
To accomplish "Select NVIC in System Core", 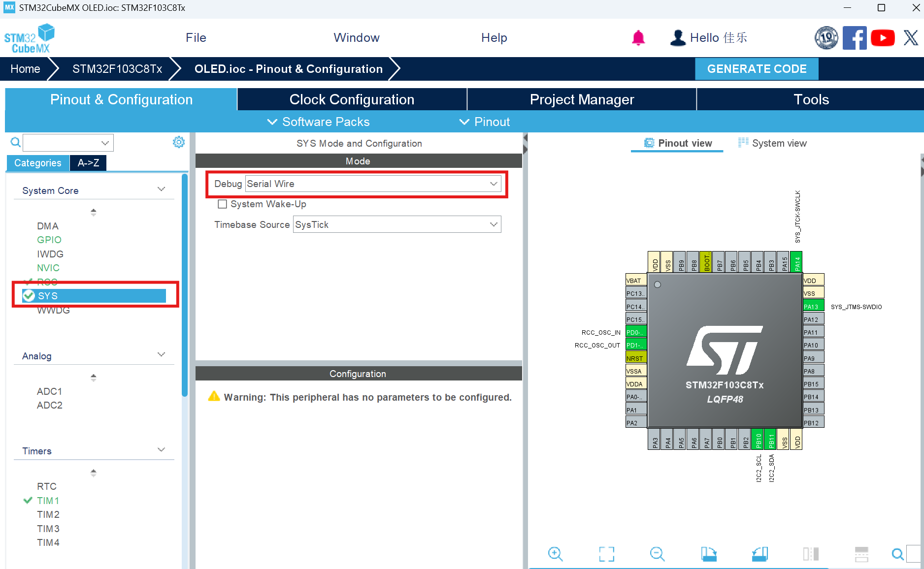I will click(48, 268).
